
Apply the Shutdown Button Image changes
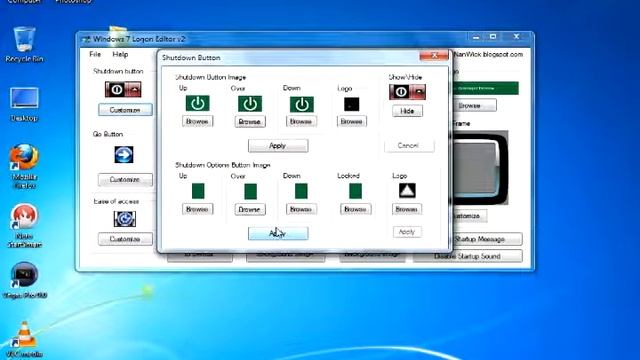[278, 146]
